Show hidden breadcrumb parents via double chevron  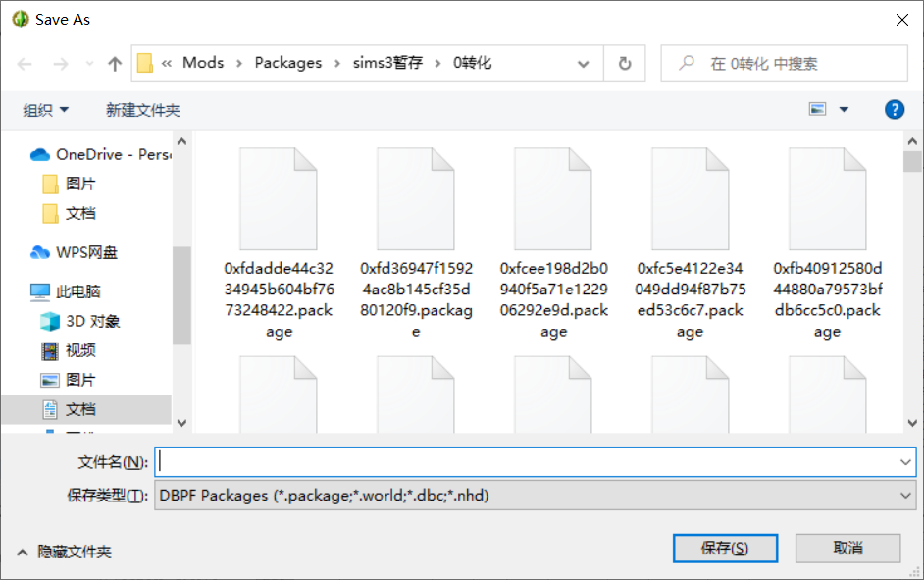[x=167, y=63]
